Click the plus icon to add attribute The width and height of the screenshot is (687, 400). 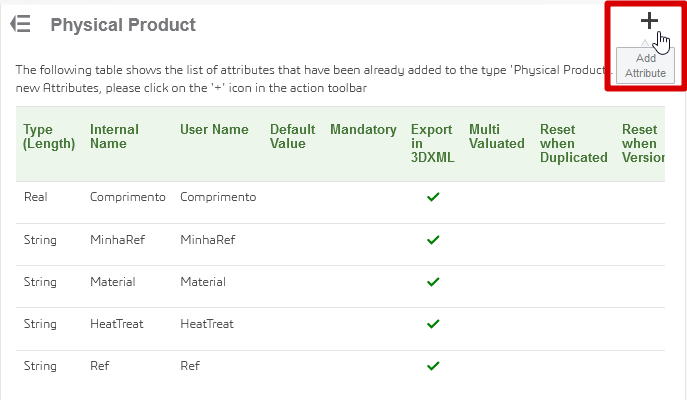tap(649, 21)
